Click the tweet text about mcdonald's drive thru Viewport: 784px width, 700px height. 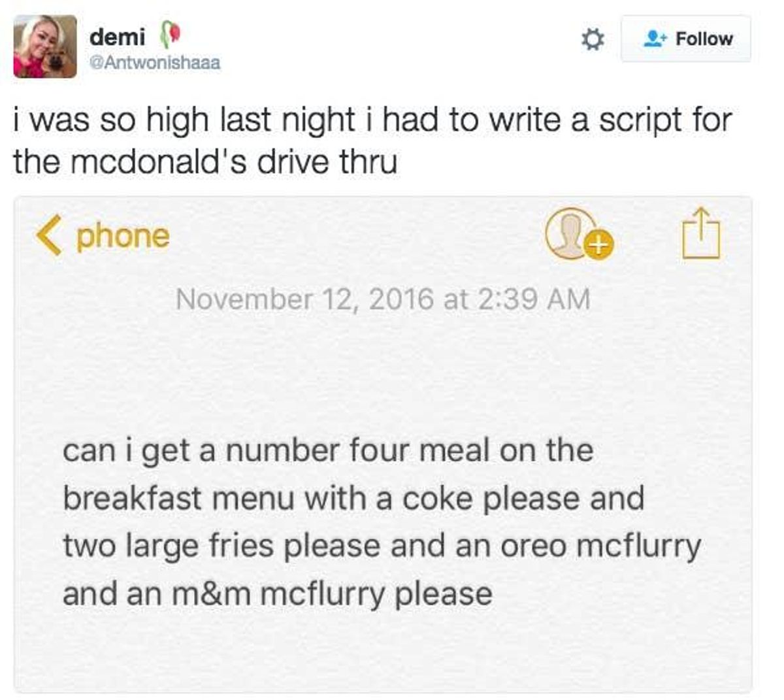click(x=372, y=141)
